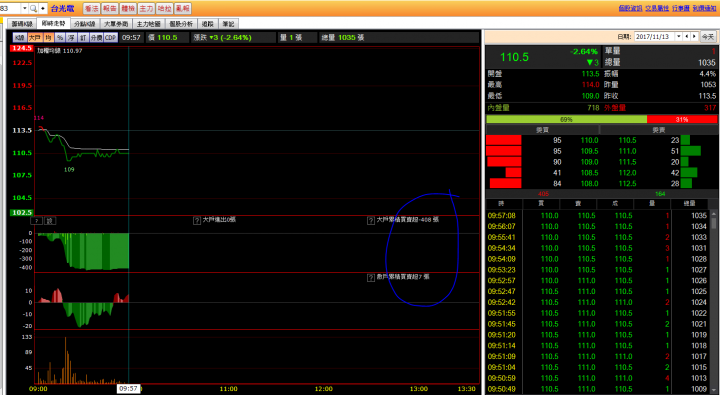Viewport: 720px width, 395px height.
Task: Open the 個股資訊 link
Action: (630, 8)
